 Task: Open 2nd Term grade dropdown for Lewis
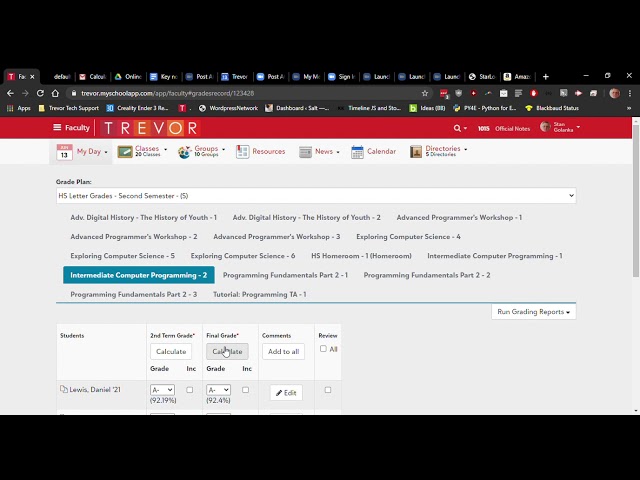(x=162, y=390)
